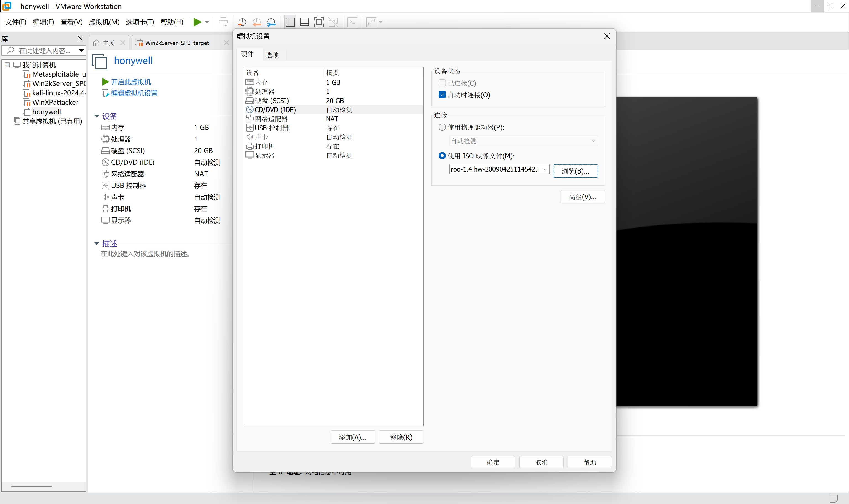Click the send Ctrl+Alt+Del toolbar icon
Viewport: 849px width, 504px height.
click(x=223, y=22)
